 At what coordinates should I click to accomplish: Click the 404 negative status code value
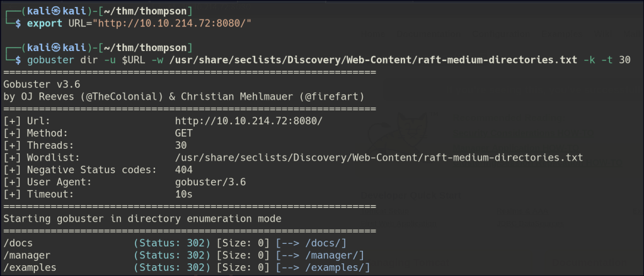[x=184, y=170]
